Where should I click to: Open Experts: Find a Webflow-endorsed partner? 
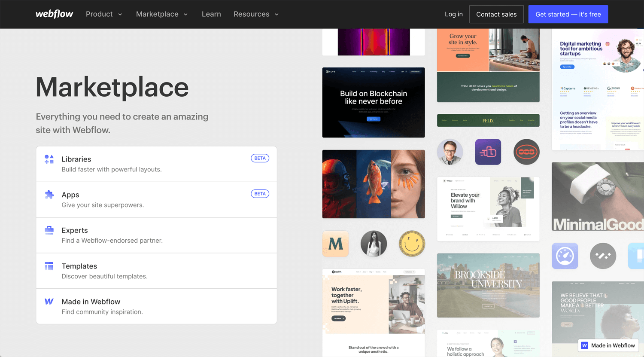(x=156, y=235)
